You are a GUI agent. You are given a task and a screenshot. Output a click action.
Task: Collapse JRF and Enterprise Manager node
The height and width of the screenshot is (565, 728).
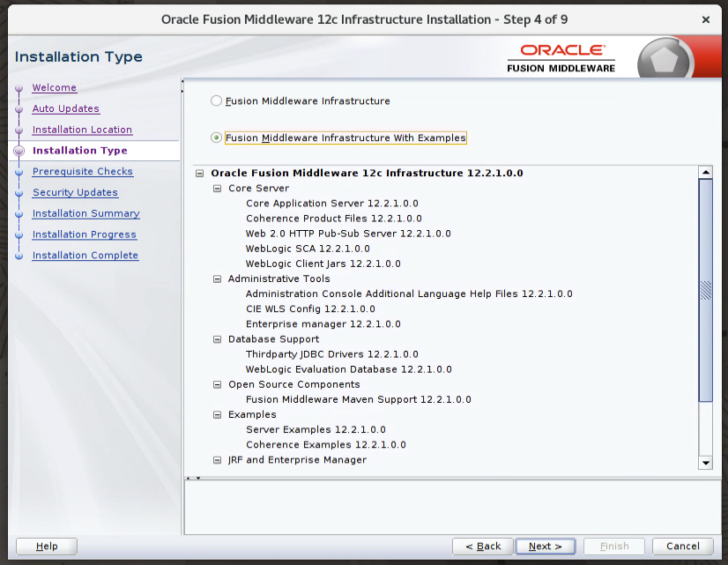click(217, 460)
